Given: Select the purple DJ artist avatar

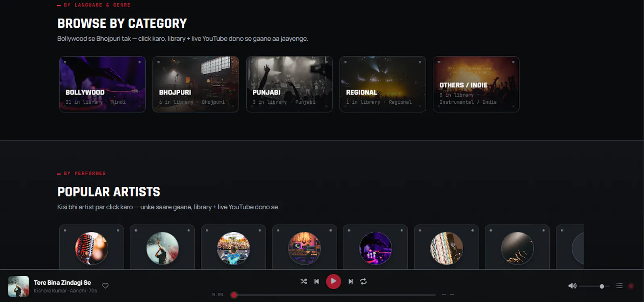Looking at the screenshot, I should (376, 248).
